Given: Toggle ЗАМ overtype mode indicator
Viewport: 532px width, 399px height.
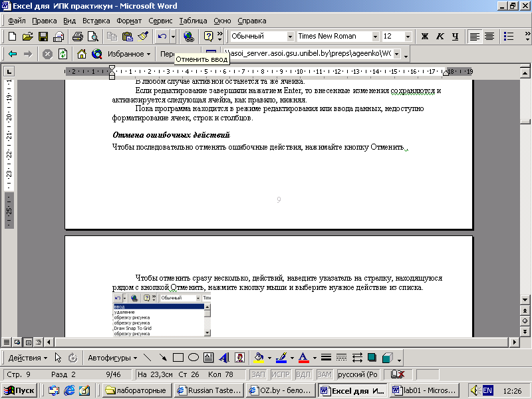Looking at the screenshot, I should (x=324, y=374).
